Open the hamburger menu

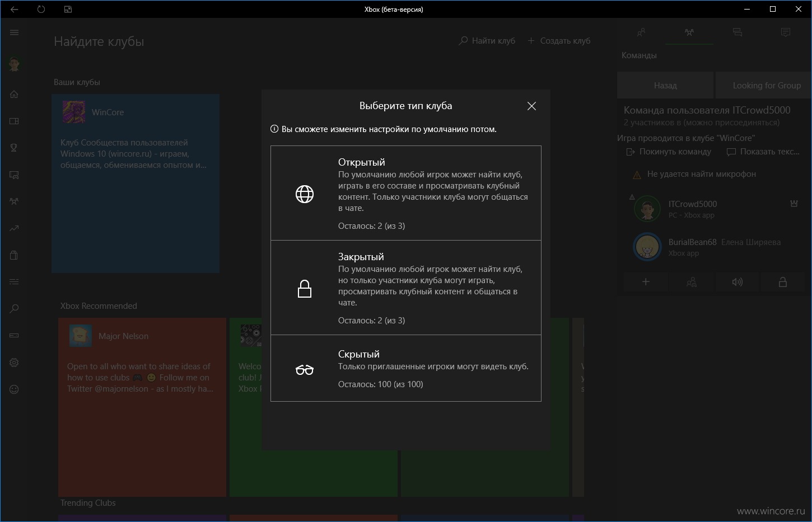point(15,32)
